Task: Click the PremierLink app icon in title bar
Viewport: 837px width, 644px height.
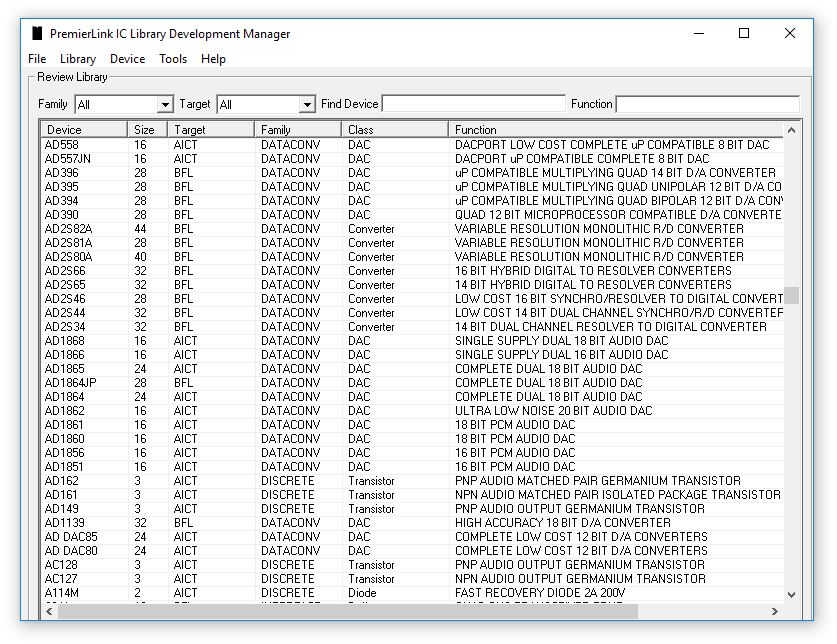Action: click(x=37, y=33)
